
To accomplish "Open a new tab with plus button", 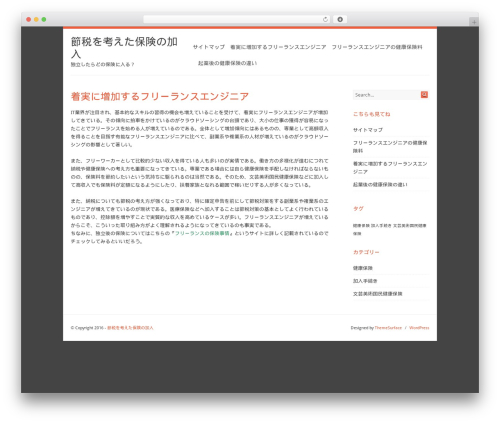I will (x=474, y=22).
